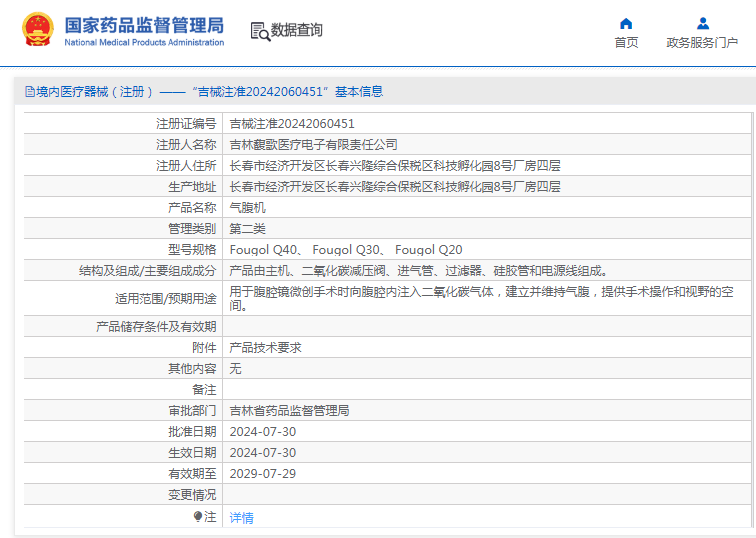
Task: Click the 产品储存条件及有效期 label
Action: click(x=156, y=327)
